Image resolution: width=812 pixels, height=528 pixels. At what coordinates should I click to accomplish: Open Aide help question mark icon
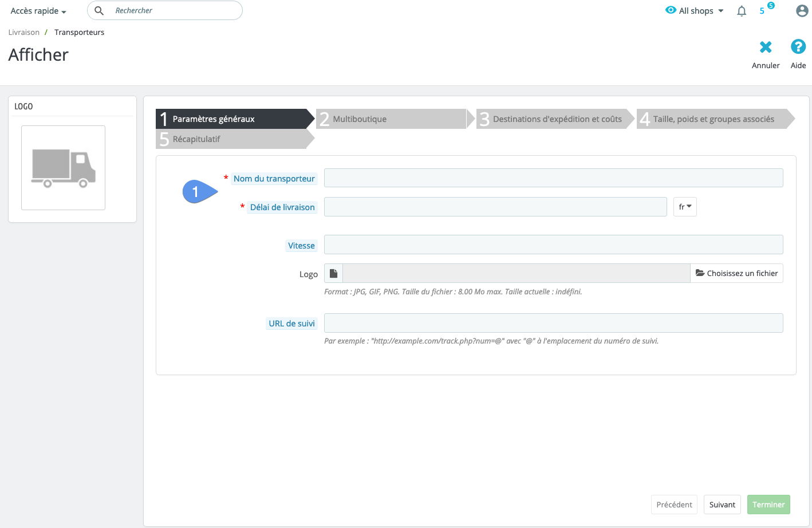[x=798, y=47]
